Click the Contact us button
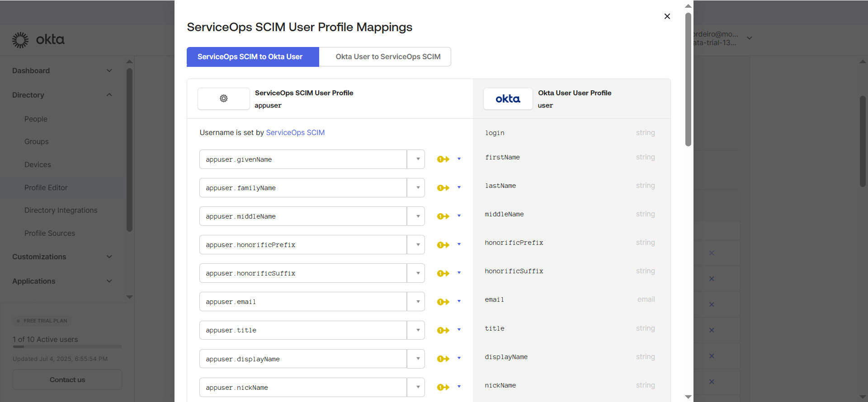This screenshot has width=868, height=402. point(67,380)
